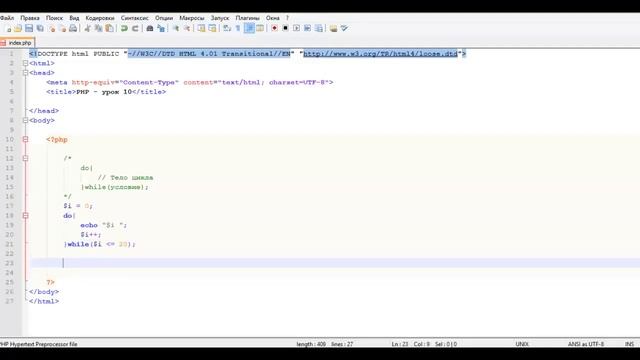Cut the selection with the scissors icon
640x360 pixels.
pos(87,29)
